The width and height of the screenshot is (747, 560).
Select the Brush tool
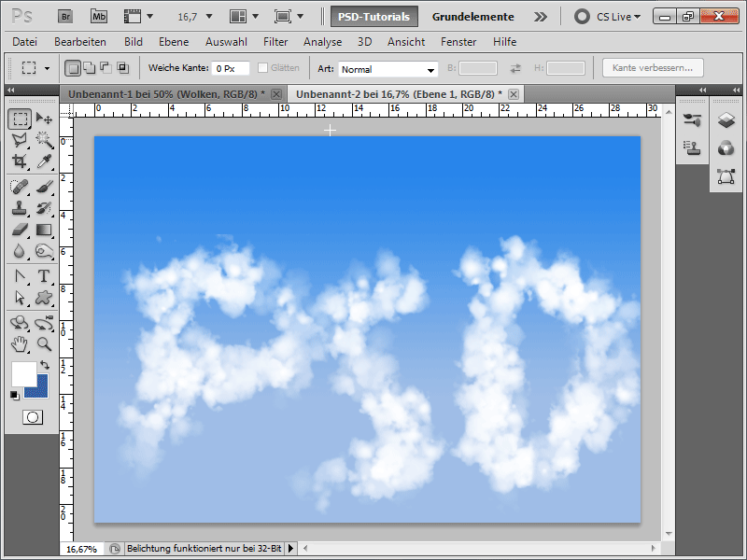coord(44,187)
